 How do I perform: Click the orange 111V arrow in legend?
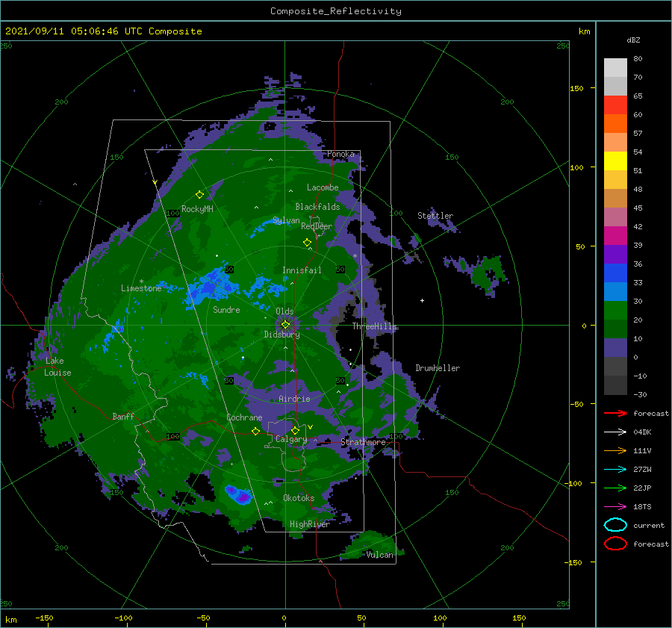coord(615,450)
